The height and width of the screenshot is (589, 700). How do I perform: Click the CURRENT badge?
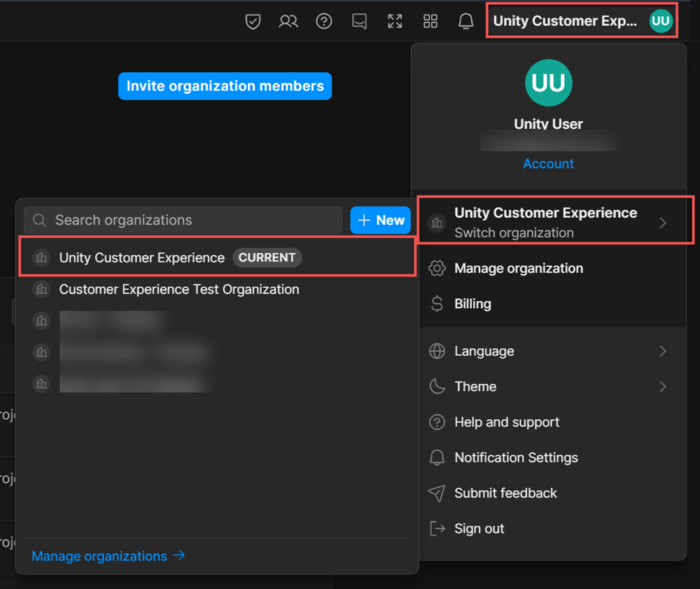(267, 258)
